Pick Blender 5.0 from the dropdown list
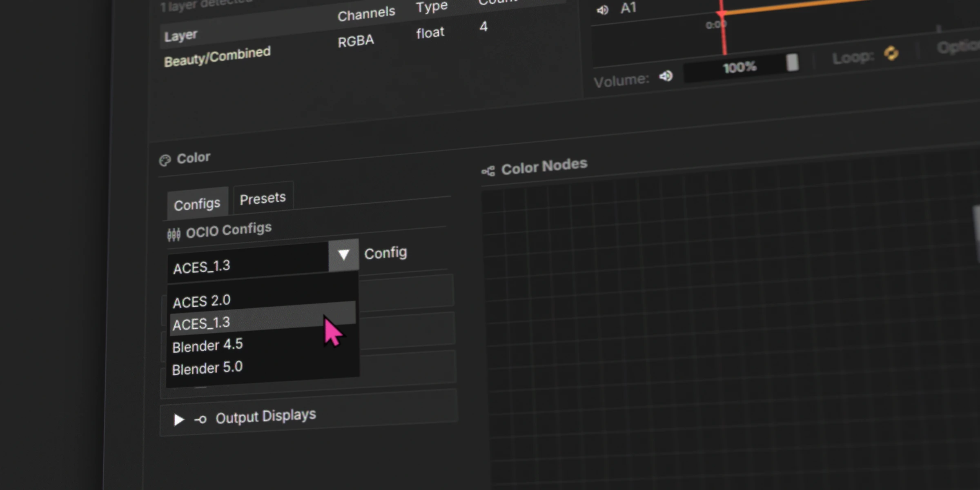The width and height of the screenshot is (980, 490). point(207,368)
